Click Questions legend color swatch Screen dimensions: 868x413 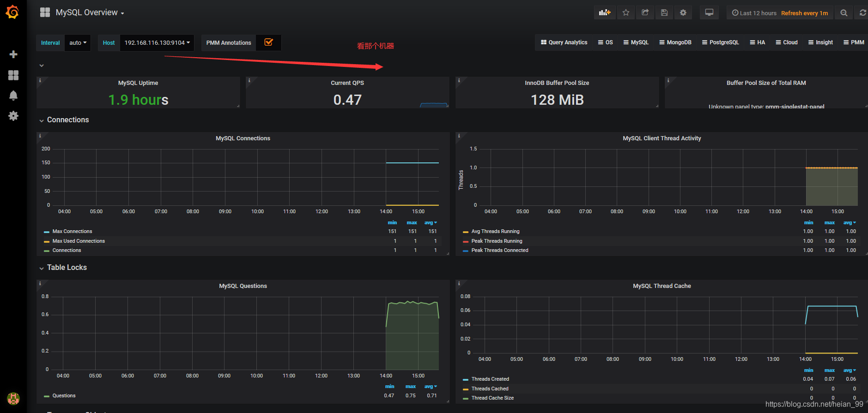pyautogui.click(x=47, y=396)
